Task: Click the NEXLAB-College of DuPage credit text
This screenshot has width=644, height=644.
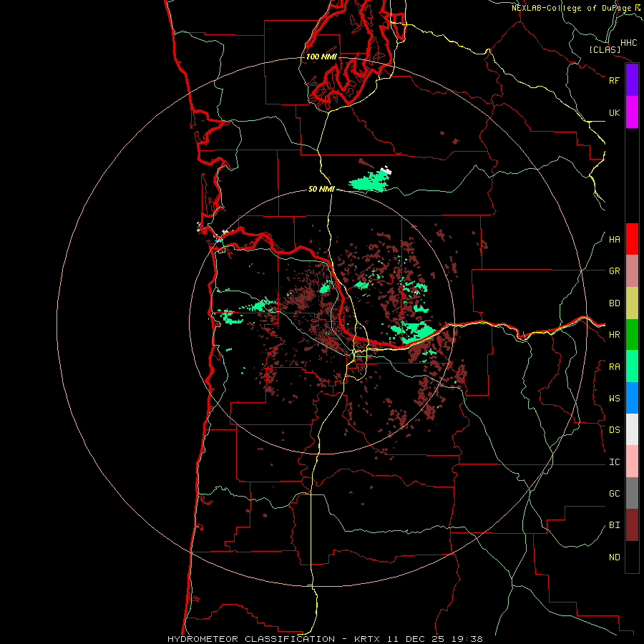Action: pyautogui.click(x=571, y=8)
